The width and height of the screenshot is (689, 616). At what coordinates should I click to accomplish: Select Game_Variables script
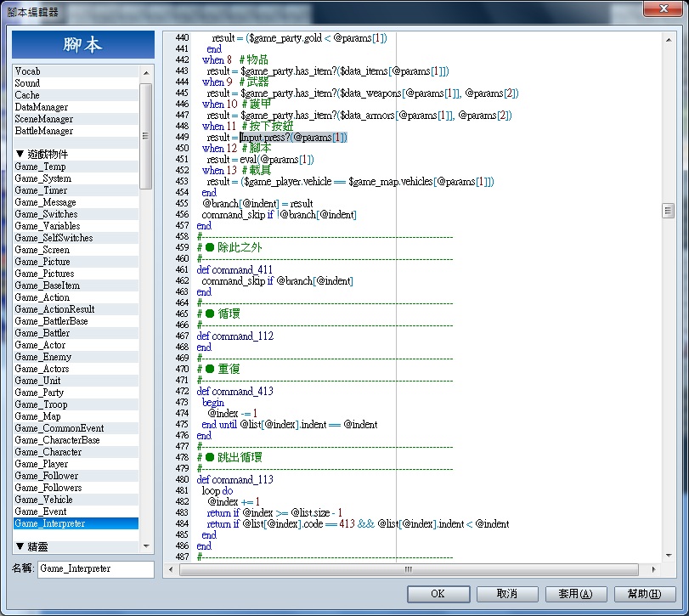[76, 226]
